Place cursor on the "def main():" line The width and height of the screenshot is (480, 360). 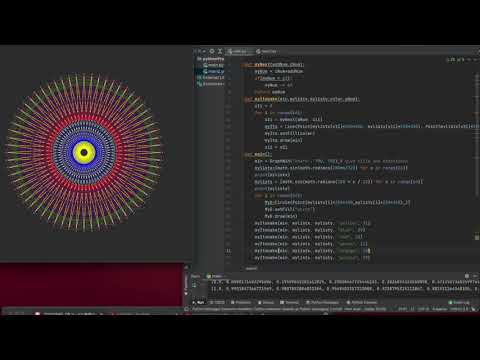tap(258, 155)
